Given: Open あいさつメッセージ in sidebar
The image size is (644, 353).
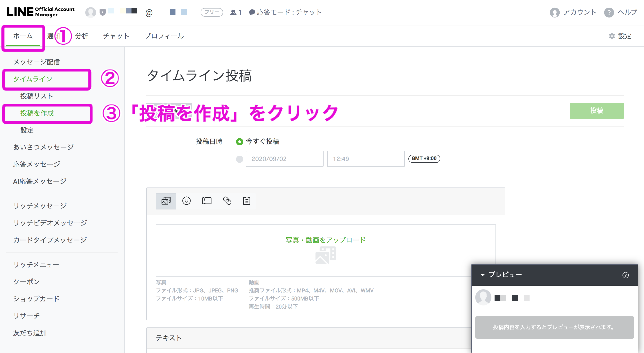Looking at the screenshot, I should point(43,147).
